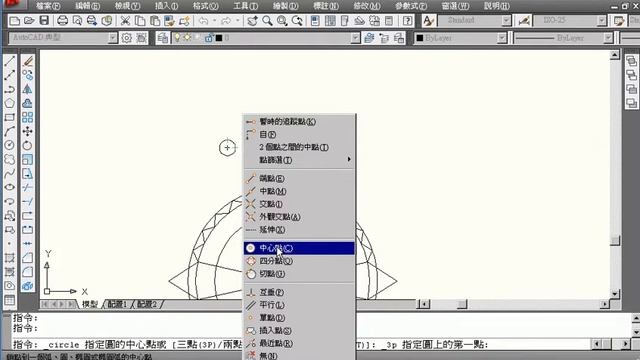Screen dimensions: 640x360
Task: Switch to the 模型 tab
Action: (x=90, y=304)
